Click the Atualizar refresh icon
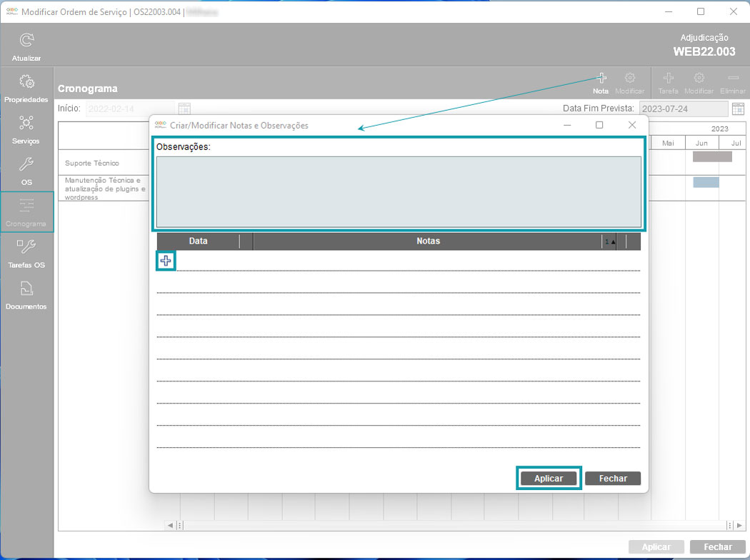The image size is (750, 560). (26, 41)
